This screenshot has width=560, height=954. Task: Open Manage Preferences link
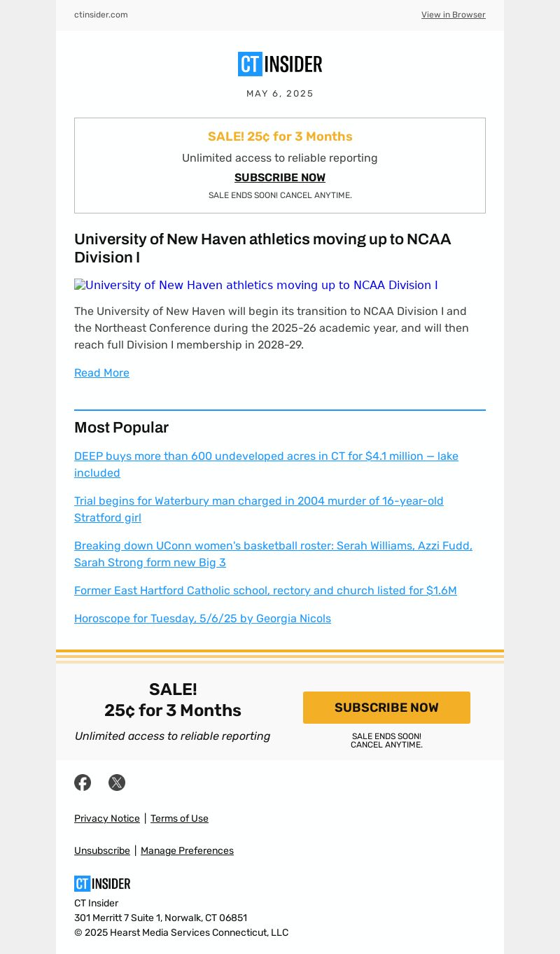click(187, 851)
